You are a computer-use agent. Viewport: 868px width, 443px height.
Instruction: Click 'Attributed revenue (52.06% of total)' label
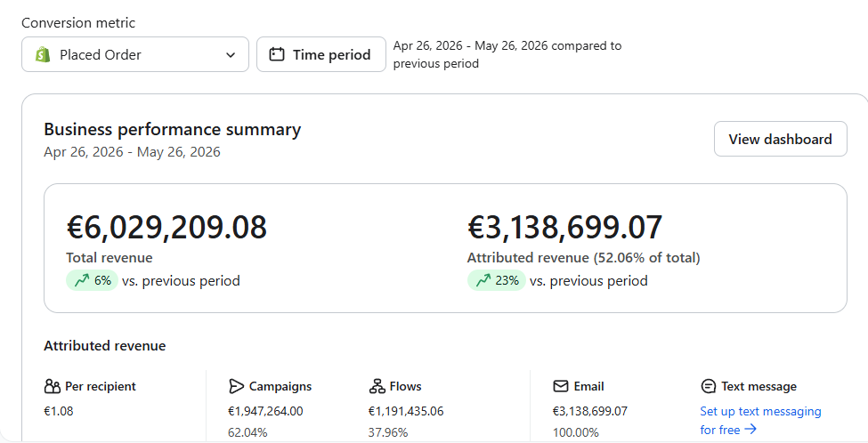pyautogui.click(x=583, y=258)
